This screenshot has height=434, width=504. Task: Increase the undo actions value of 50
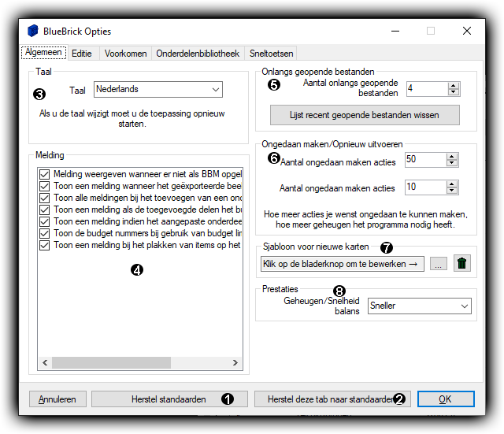tap(451, 156)
